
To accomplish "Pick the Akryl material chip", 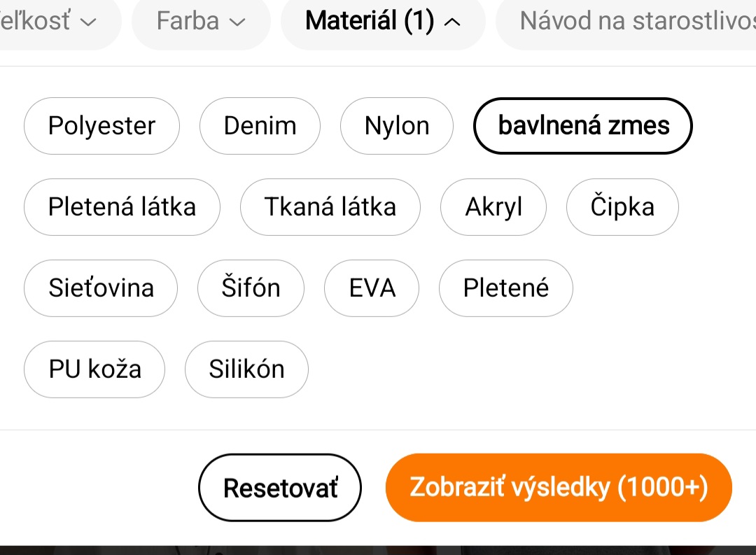I will tap(493, 207).
